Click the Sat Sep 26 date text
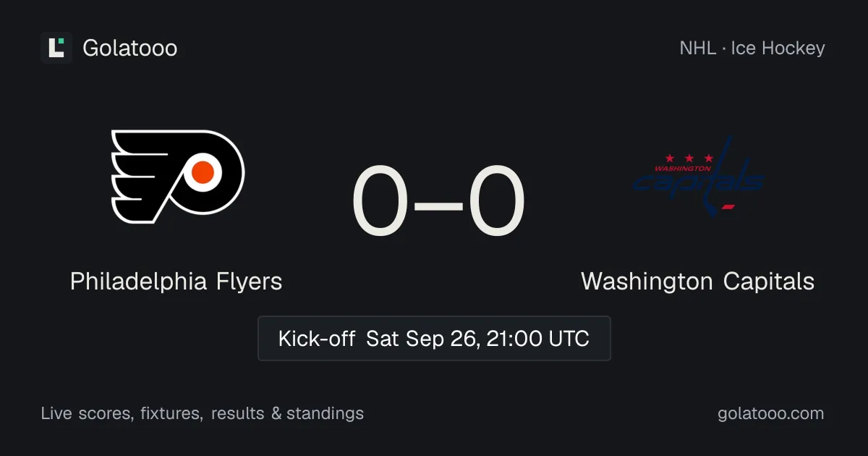Image resolution: width=868 pixels, height=456 pixels. pyautogui.click(x=423, y=339)
